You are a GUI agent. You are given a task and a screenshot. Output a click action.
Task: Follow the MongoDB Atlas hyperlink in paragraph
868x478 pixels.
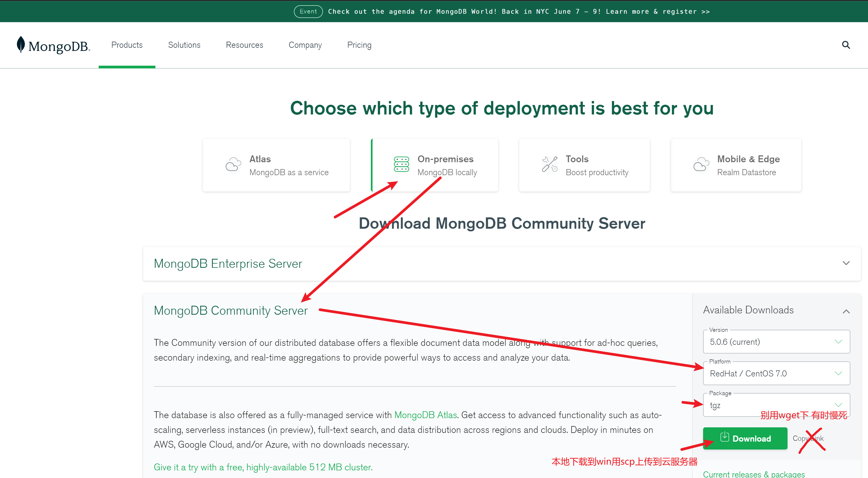tap(426, 415)
